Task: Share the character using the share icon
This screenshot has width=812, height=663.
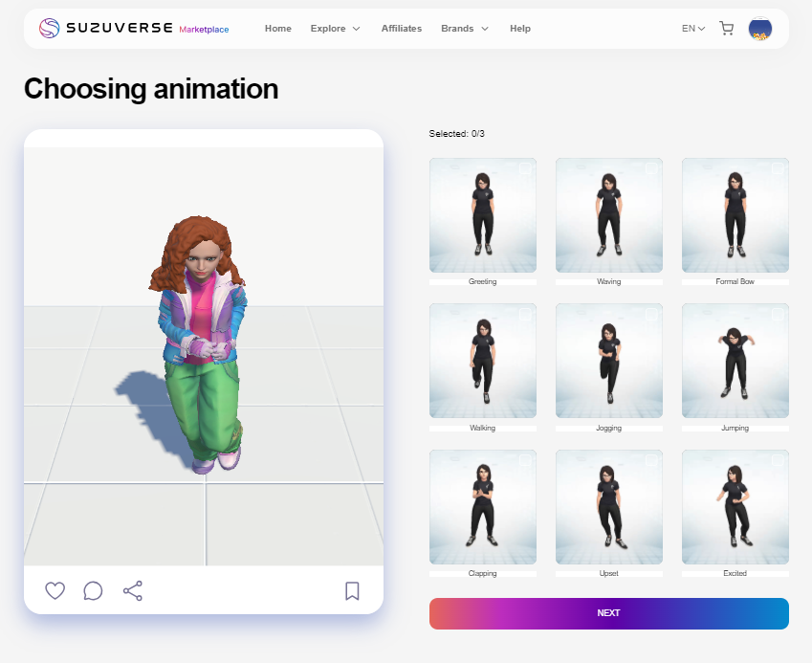Action: tap(132, 590)
